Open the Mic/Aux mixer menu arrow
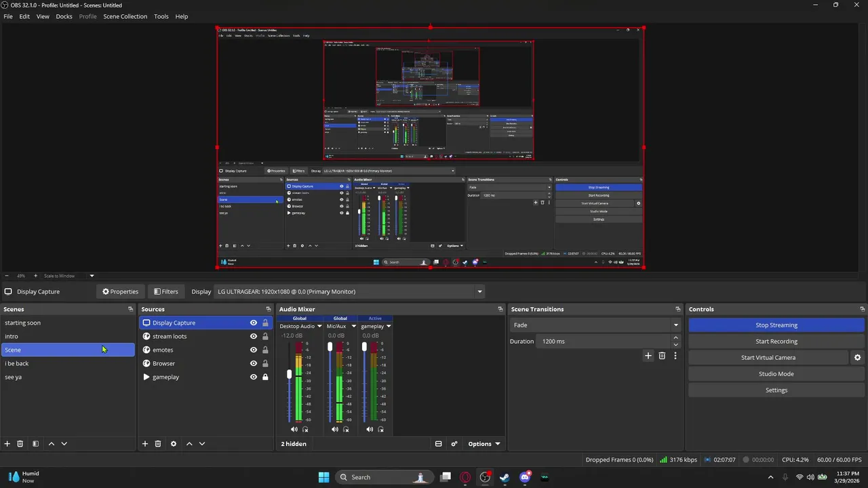 click(353, 326)
